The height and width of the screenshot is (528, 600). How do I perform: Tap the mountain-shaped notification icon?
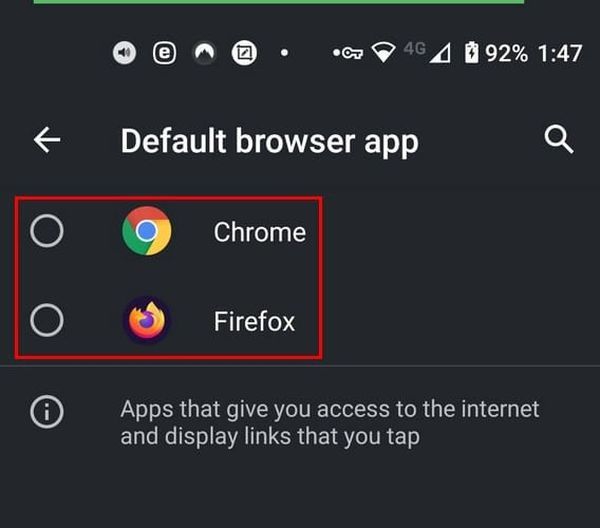click(x=204, y=53)
